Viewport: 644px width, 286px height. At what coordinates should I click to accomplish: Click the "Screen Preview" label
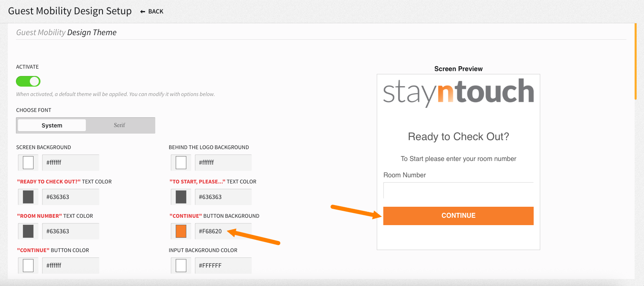[x=458, y=69]
